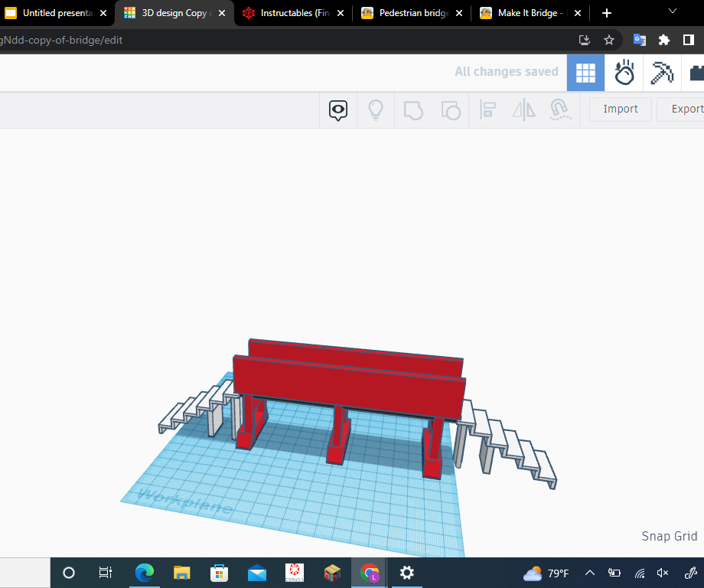
Task: Open the Snap Grid setting
Action: pyautogui.click(x=670, y=536)
